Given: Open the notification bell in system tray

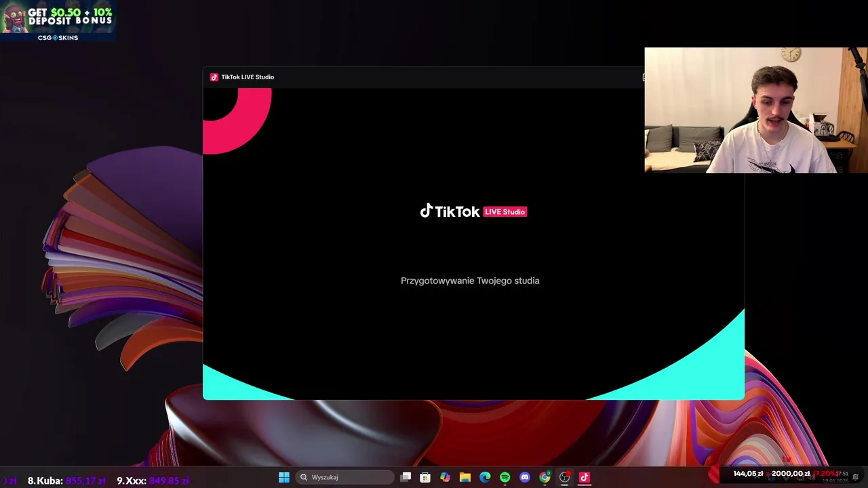Looking at the screenshot, I should (856, 477).
